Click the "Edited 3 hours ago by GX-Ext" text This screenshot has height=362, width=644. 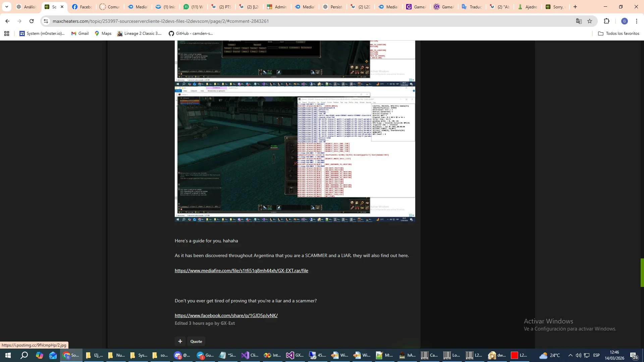click(205, 323)
